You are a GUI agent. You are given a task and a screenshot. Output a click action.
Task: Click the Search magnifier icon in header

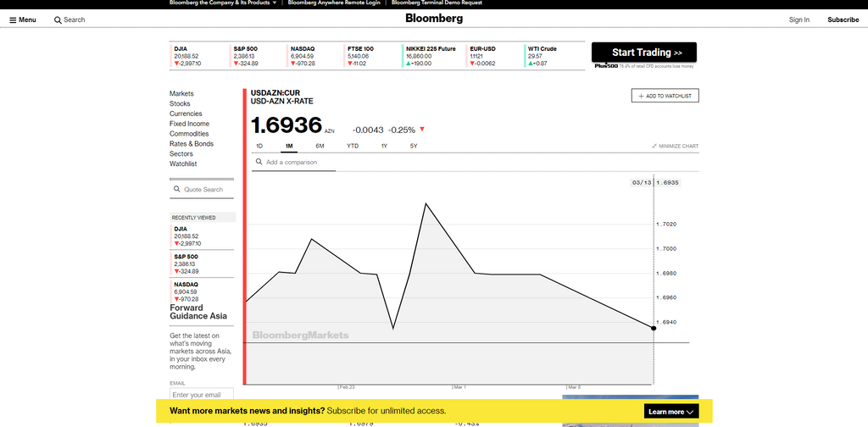click(x=58, y=20)
